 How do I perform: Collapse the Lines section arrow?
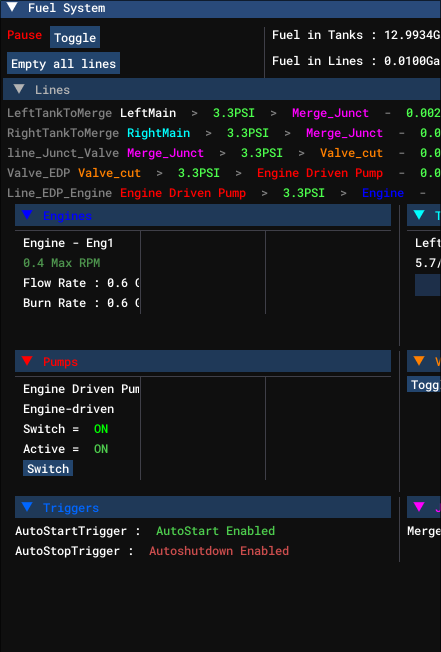tap(19, 89)
